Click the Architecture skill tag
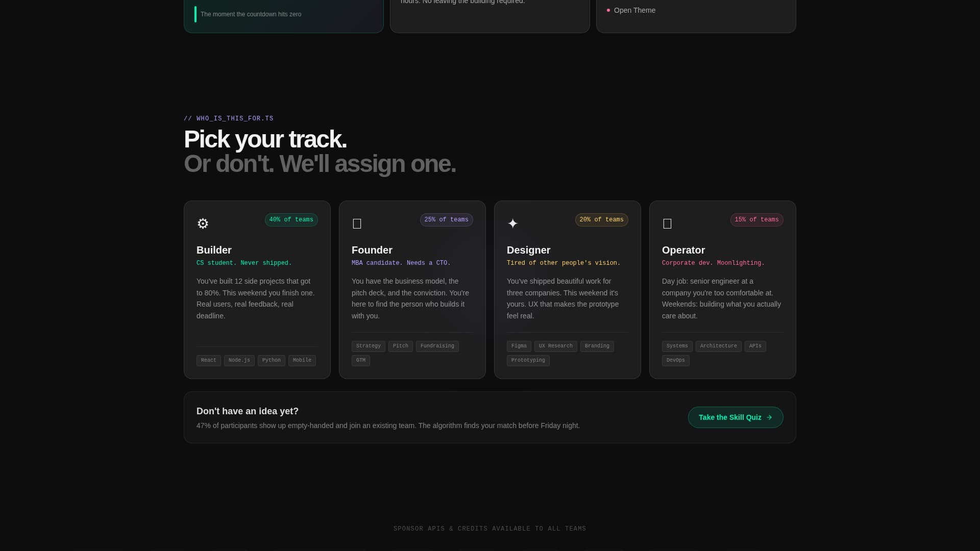 [x=719, y=346]
